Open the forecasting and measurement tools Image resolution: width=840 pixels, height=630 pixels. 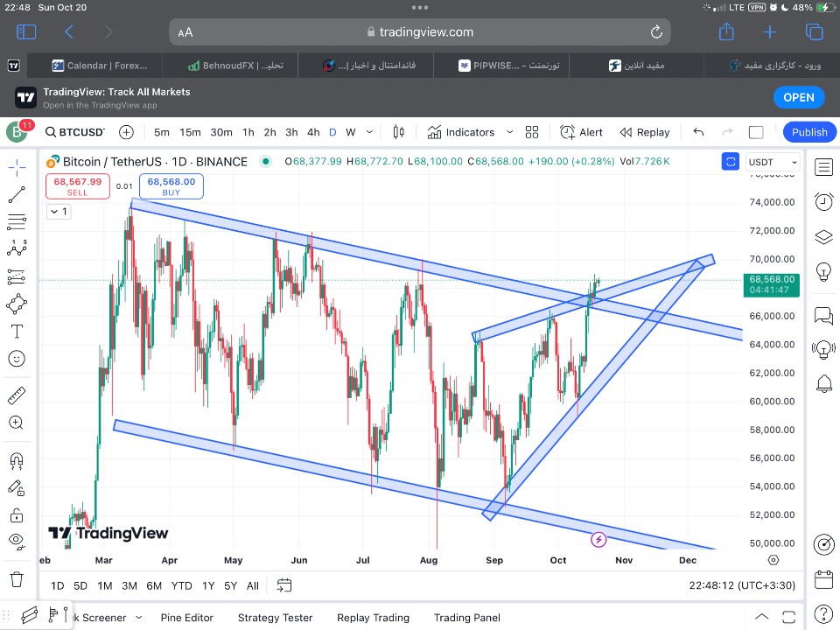pyautogui.click(x=17, y=276)
